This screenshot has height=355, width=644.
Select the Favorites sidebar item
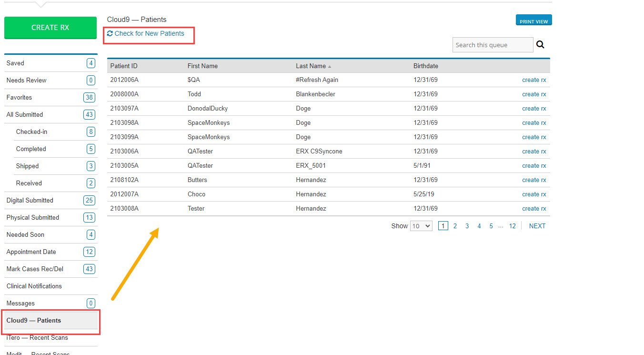tap(19, 97)
